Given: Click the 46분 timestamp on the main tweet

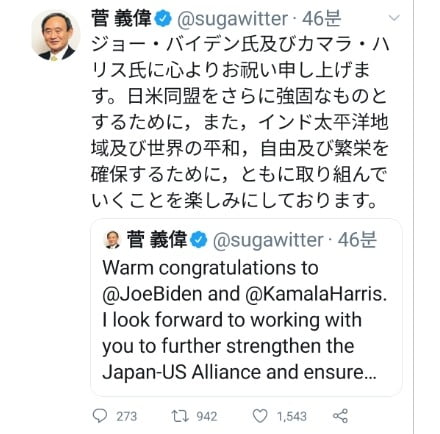Looking at the screenshot, I should (x=321, y=19).
